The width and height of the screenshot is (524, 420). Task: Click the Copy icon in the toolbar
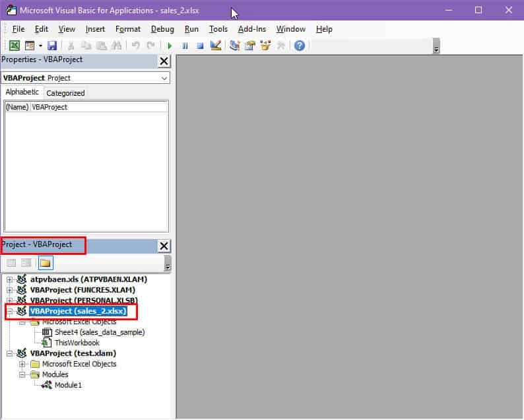86,46
